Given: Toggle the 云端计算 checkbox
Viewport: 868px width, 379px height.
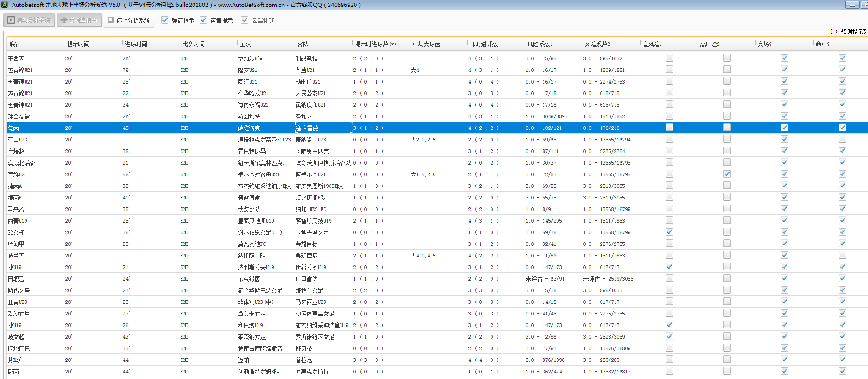Looking at the screenshot, I should pos(245,20).
